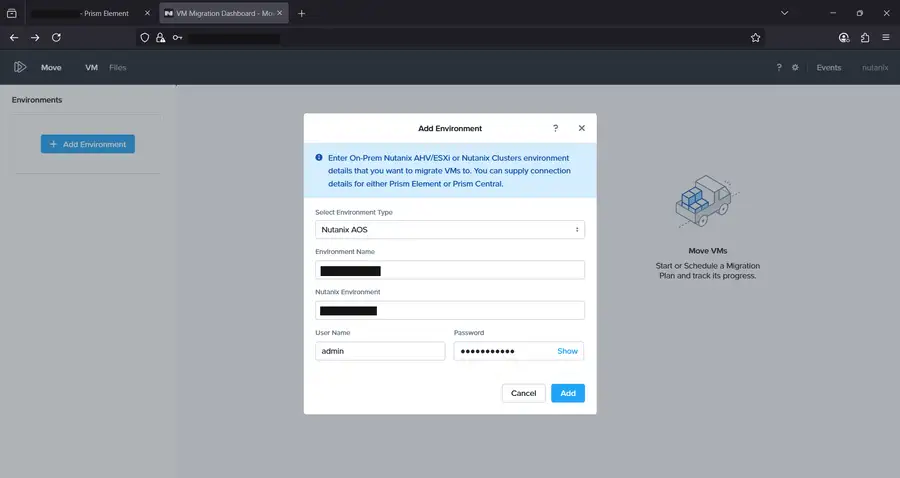The width and height of the screenshot is (900, 478).
Task: Show the password text
Action: pyautogui.click(x=567, y=351)
